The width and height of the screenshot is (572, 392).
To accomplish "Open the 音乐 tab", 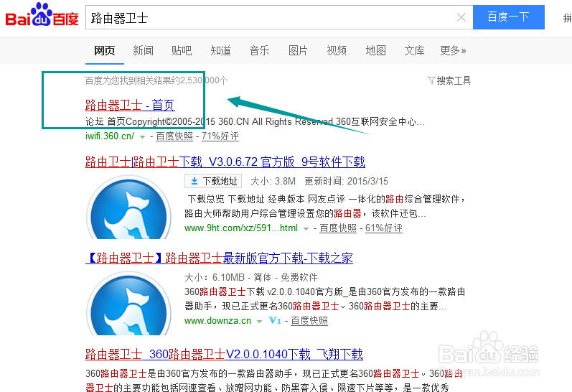I will [x=259, y=50].
